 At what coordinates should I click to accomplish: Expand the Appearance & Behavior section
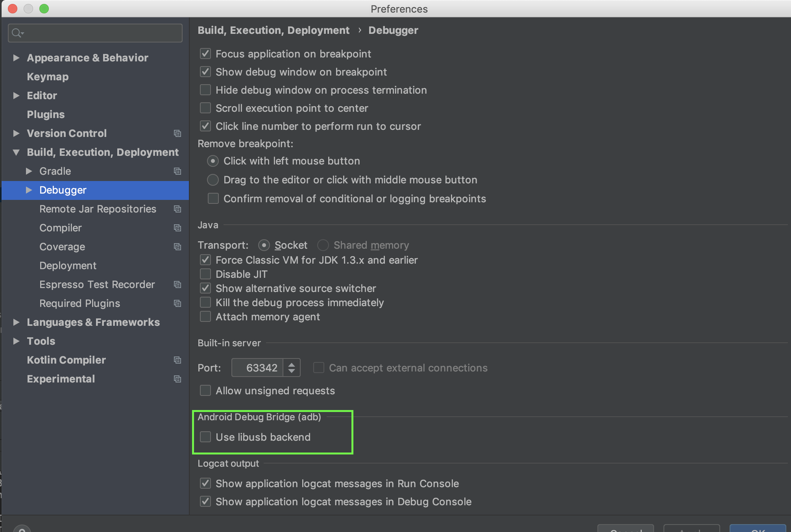(x=16, y=58)
